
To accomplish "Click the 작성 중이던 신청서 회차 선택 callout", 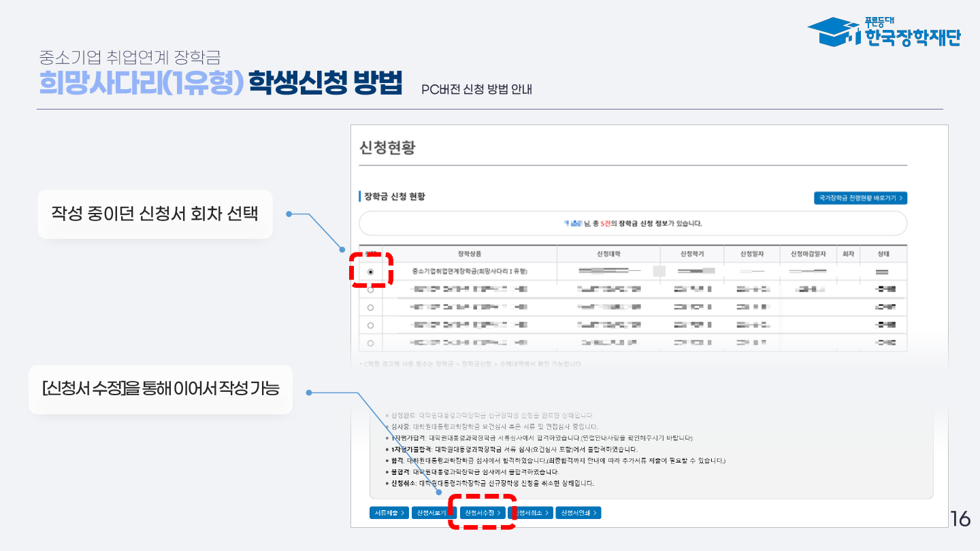I will [x=155, y=214].
